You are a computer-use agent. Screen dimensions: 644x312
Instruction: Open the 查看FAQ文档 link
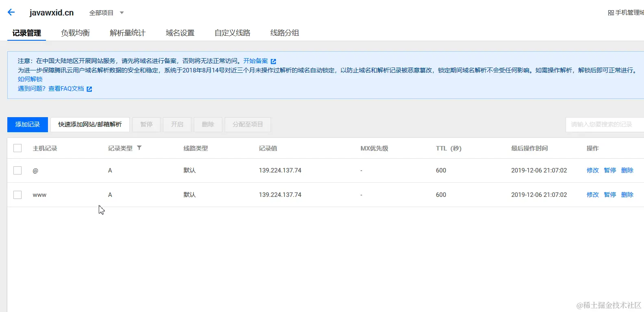pyautogui.click(x=66, y=89)
